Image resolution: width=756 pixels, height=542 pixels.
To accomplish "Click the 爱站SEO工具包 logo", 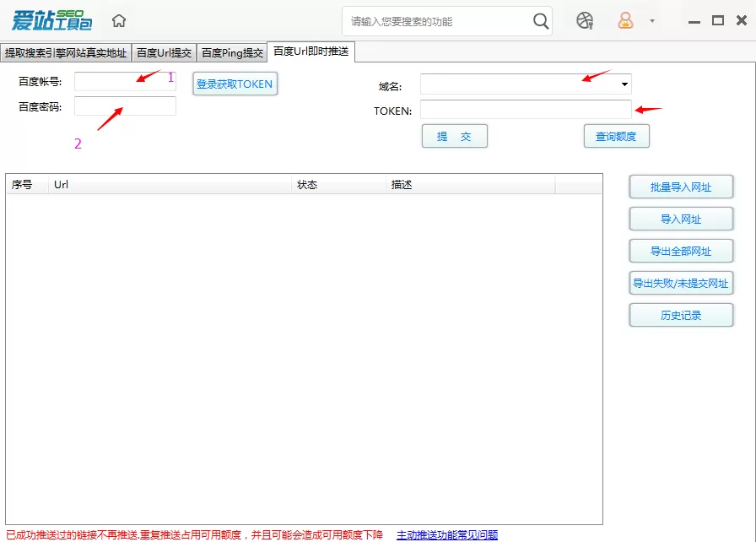I will [51, 20].
